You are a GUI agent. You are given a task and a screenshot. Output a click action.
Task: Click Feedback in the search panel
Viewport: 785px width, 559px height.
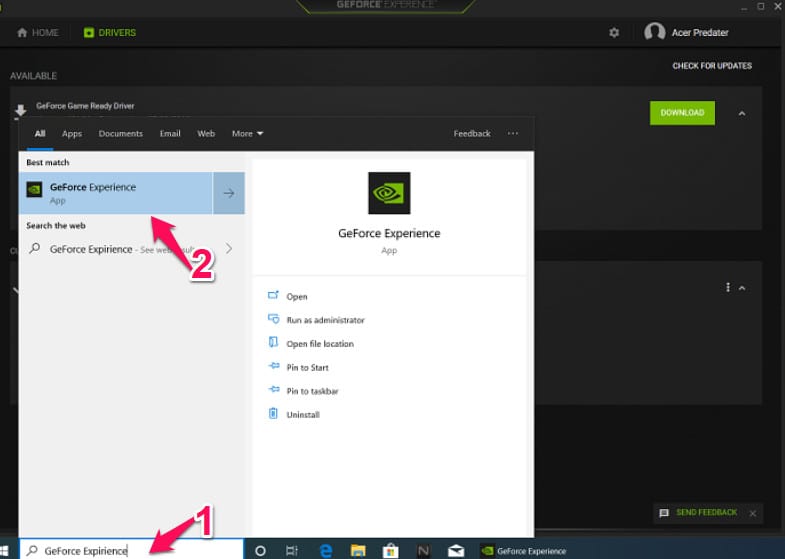pos(472,134)
